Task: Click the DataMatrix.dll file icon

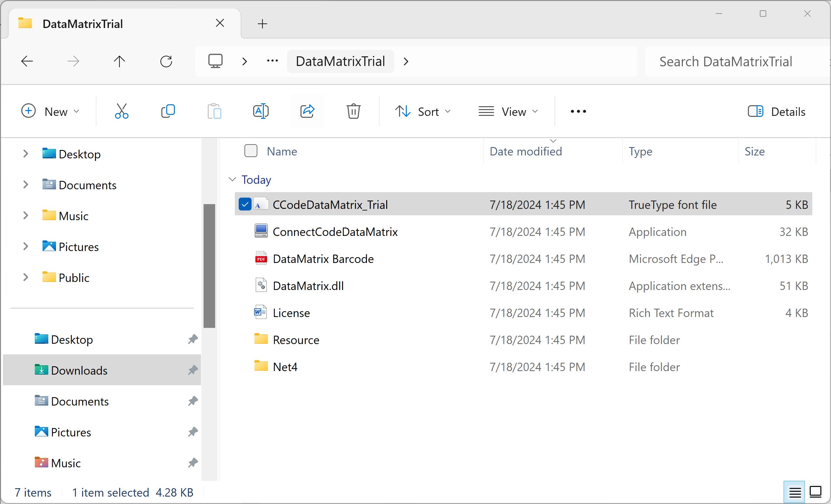Action: click(x=261, y=285)
